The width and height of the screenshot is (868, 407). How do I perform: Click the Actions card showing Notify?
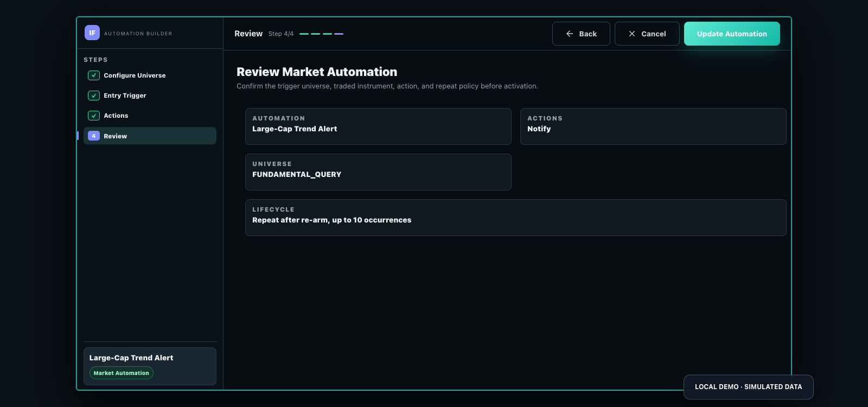click(653, 126)
